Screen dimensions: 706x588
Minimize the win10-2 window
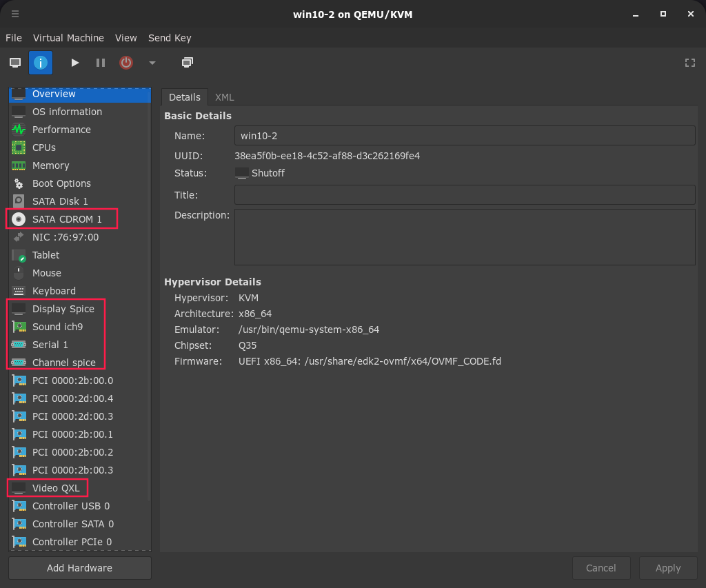point(635,14)
